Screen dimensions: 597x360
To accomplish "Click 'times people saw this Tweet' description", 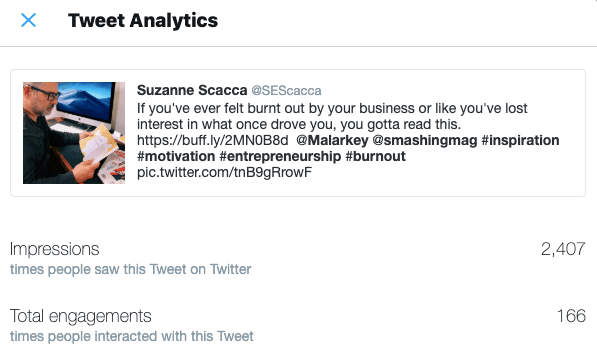I will 131,269.
